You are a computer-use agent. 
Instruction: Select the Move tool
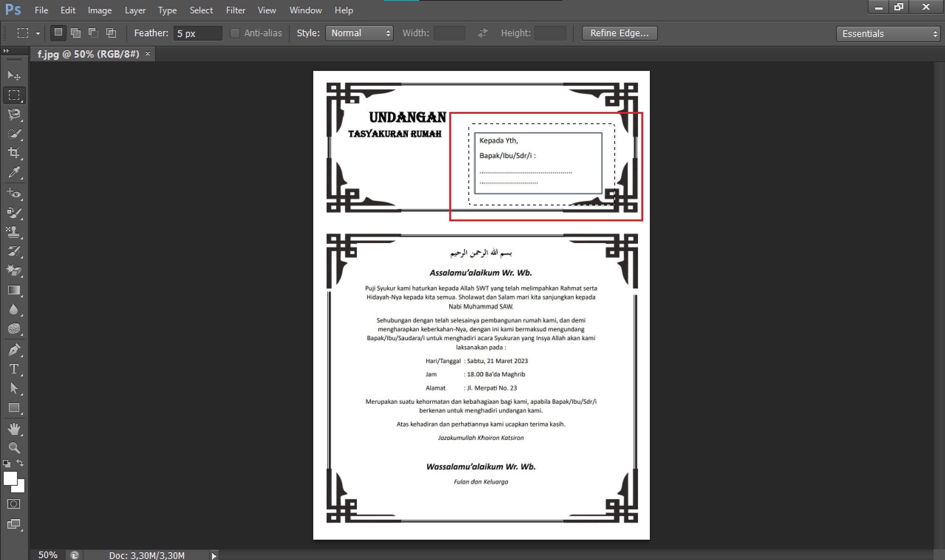pyautogui.click(x=14, y=76)
